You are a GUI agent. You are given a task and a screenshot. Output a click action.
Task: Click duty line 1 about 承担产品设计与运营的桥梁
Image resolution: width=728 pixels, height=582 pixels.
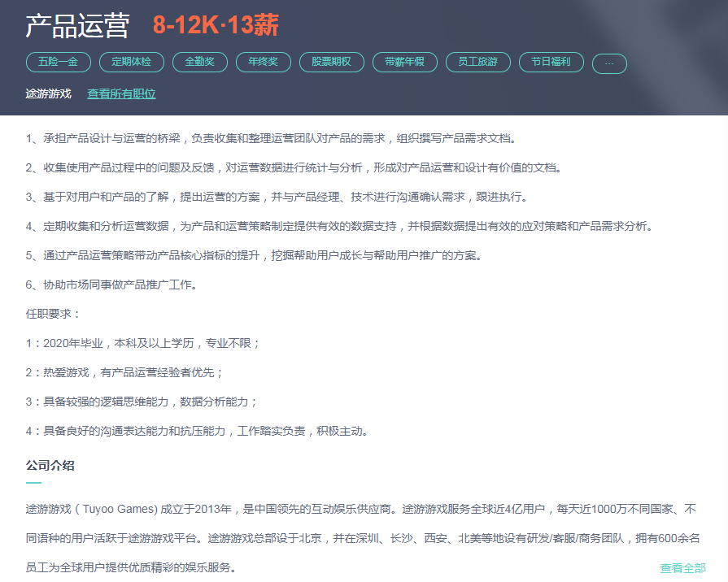coord(271,138)
